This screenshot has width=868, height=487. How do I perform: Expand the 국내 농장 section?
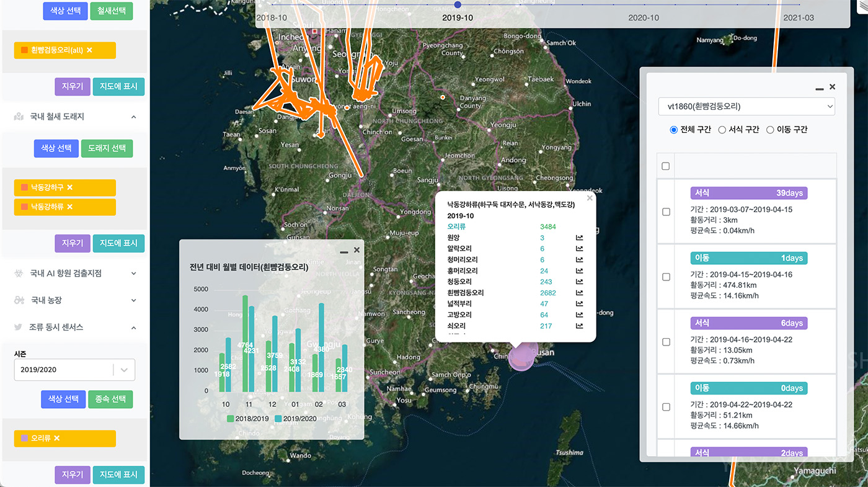click(x=133, y=300)
